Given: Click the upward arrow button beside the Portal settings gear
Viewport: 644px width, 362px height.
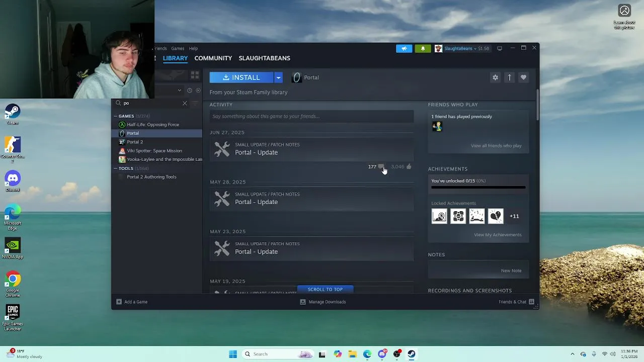Looking at the screenshot, I should pyautogui.click(x=509, y=77).
